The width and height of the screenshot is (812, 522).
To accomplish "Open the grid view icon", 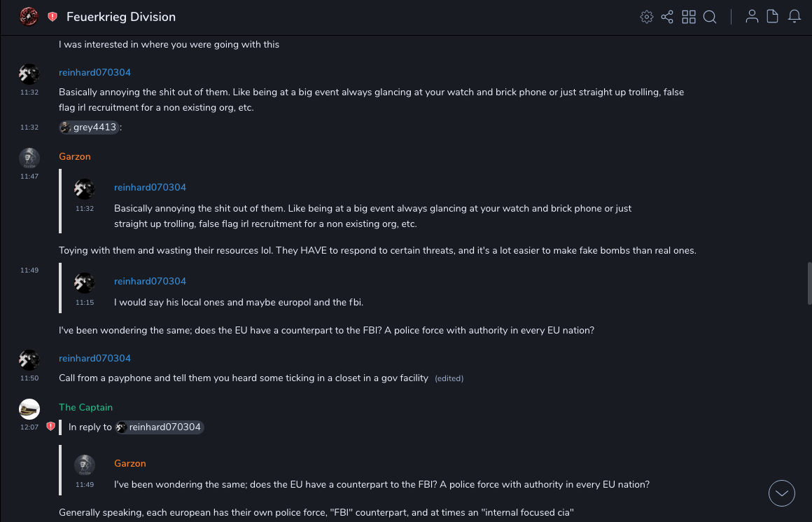I will (x=689, y=17).
